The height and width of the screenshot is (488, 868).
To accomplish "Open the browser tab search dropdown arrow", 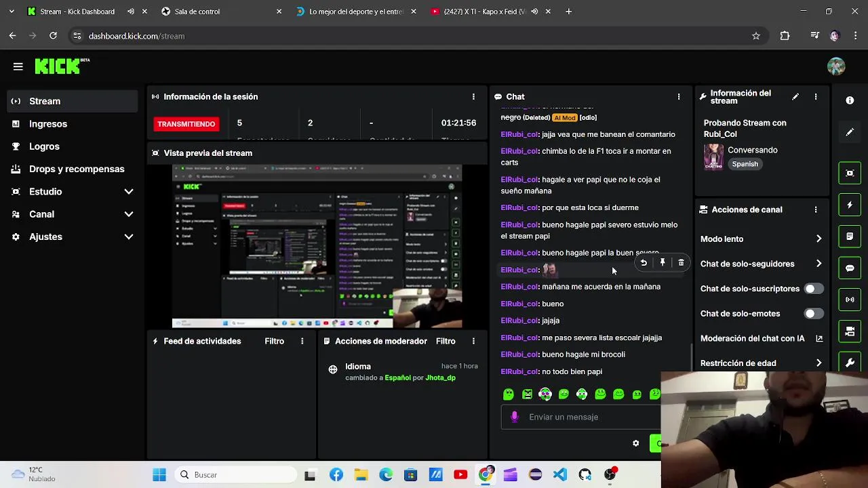I will click(x=12, y=12).
